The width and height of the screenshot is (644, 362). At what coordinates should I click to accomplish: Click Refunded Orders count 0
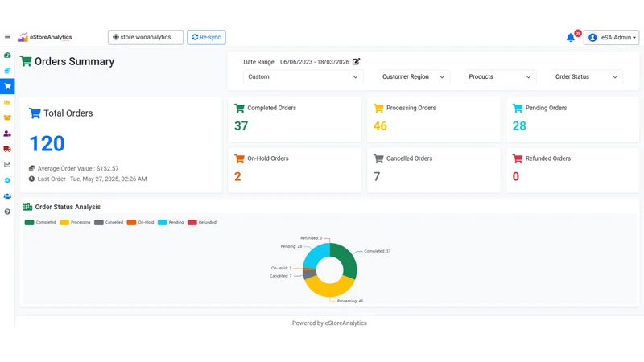516,176
